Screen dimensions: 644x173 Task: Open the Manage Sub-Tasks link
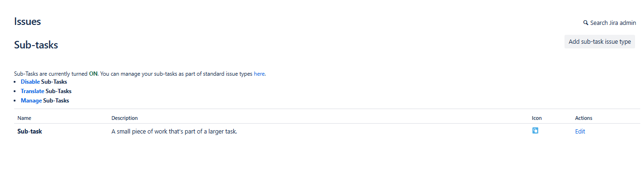[x=31, y=101]
